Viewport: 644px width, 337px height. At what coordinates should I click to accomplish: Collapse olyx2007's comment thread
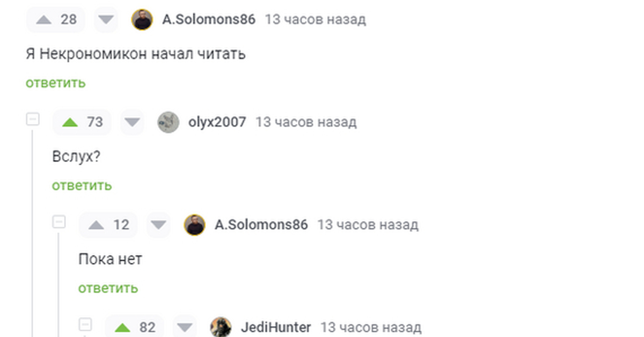33,119
